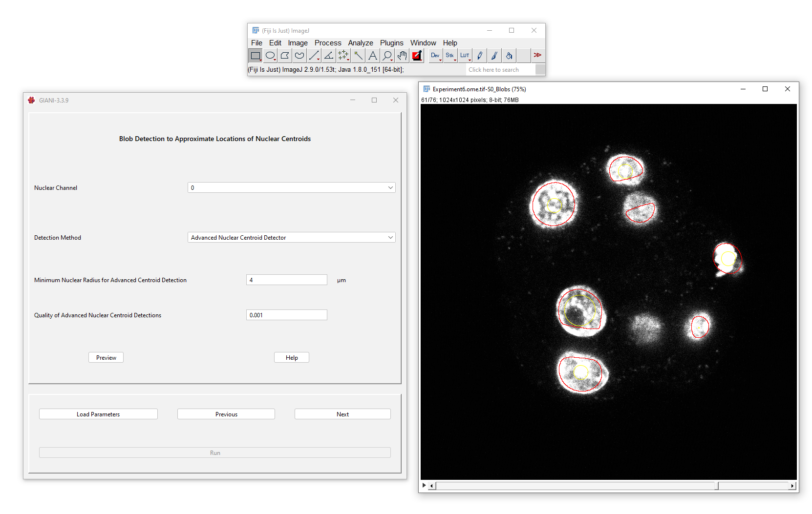The height and width of the screenshot is (514, 812).
Task: Click the 'Detection Method' label
Action: (x=58, y=238)
